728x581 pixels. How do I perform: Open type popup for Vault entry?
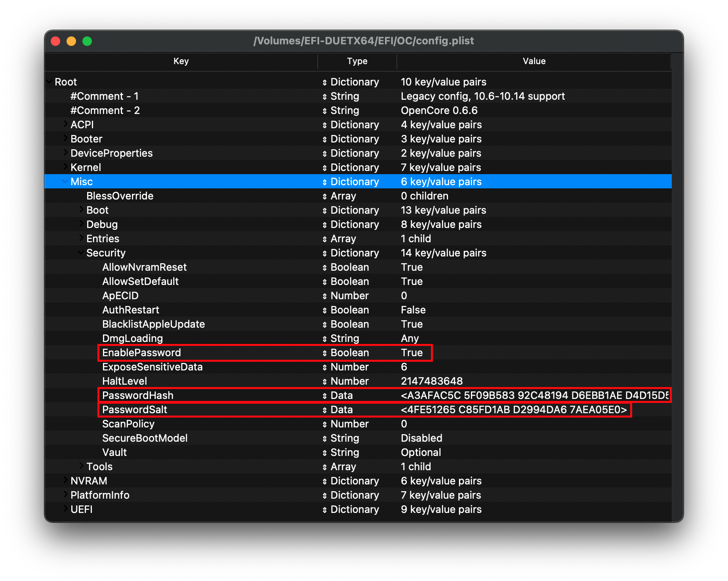[324, 453]
